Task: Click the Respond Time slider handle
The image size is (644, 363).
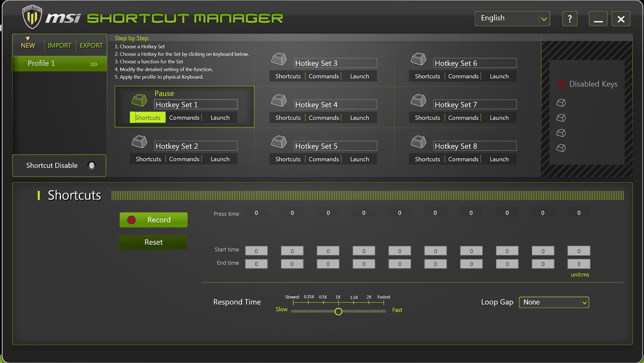Action: tap(339, 311)
